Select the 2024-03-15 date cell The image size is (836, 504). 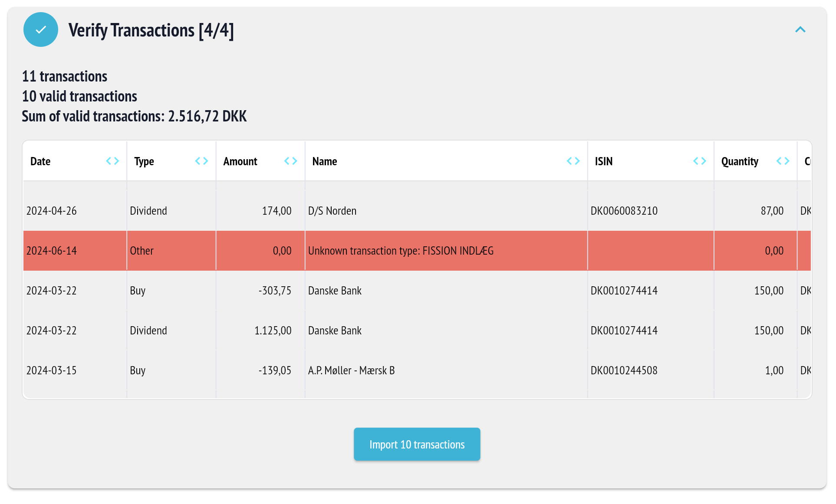75,370
